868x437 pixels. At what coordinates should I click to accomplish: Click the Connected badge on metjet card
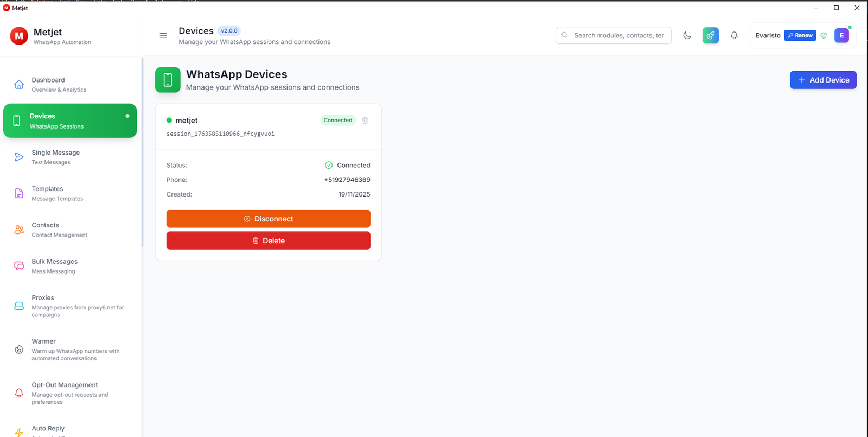[338, 121]
